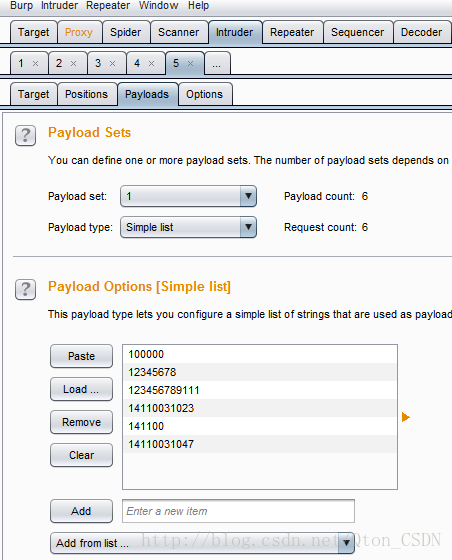Click the Remove button
452x560 pixels.
point(81,422)
